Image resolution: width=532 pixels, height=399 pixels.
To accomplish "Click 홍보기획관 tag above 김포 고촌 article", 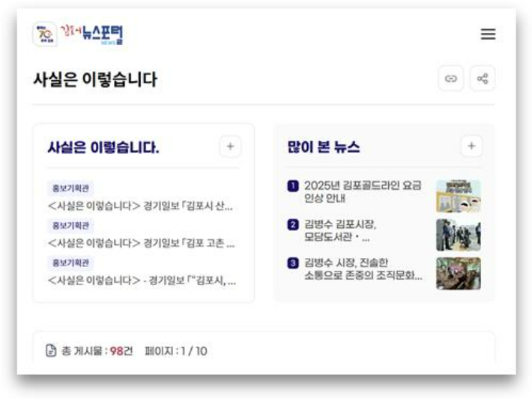I will pyautogui.click(x=70, y=226).
